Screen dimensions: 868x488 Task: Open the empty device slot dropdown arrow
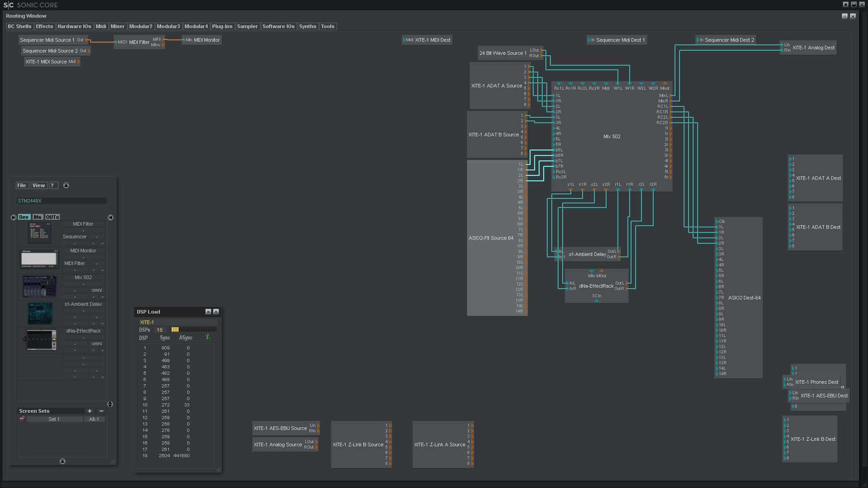[x=102, y=377]
